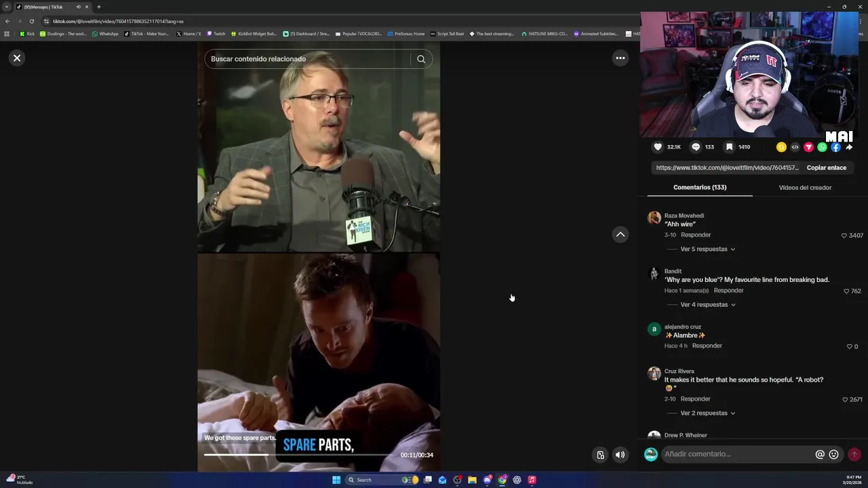Close the TikTok video viewer
This screenshot has width=868, height=488.
[17, 58]
